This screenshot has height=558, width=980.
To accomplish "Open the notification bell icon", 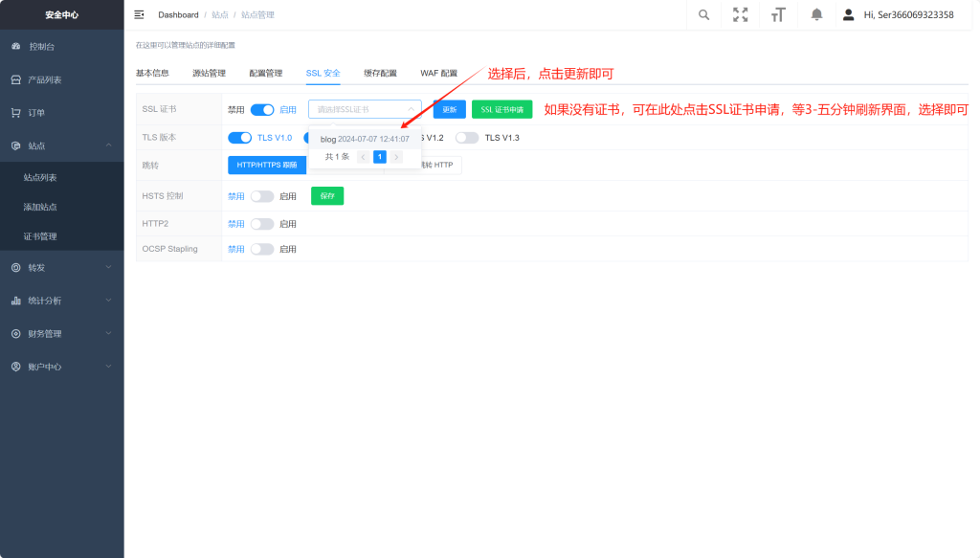I will pos(816,14).
